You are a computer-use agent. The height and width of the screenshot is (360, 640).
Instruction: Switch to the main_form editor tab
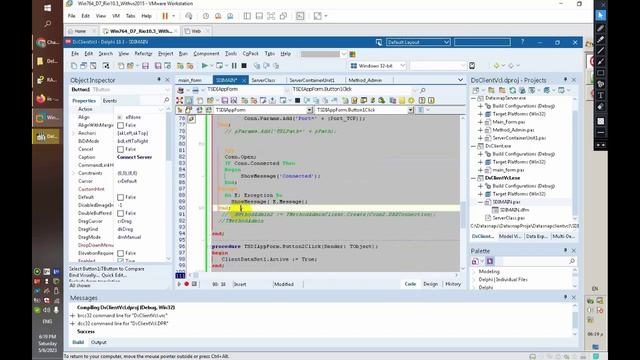pos(190,80)
